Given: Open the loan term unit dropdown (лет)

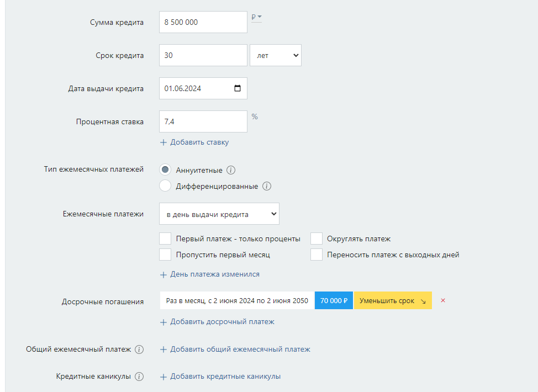Looking at the screenshot, I should 276,55.
